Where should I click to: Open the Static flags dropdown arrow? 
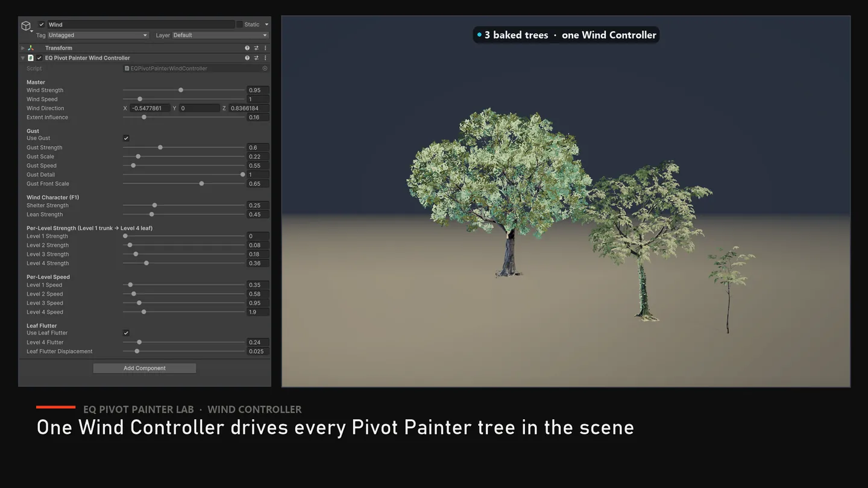click(266, 25)
